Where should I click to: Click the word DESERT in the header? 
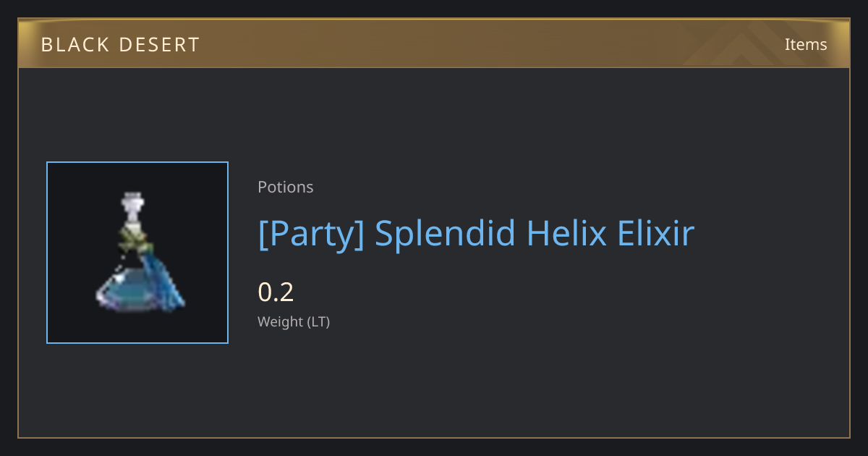click(x=160, y=45)
